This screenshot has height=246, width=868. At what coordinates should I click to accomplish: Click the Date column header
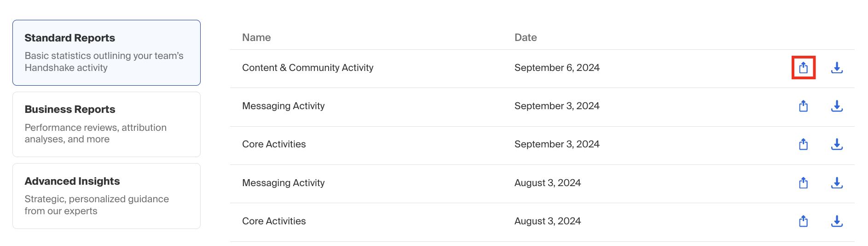526,37
